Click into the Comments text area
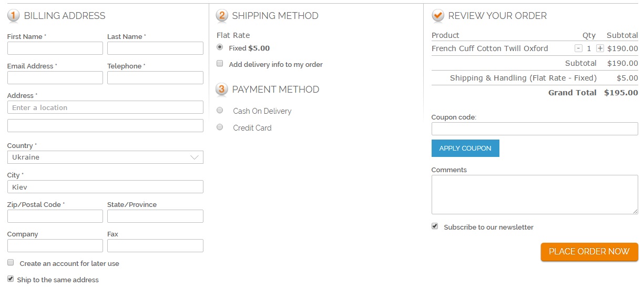 point(534,195)
